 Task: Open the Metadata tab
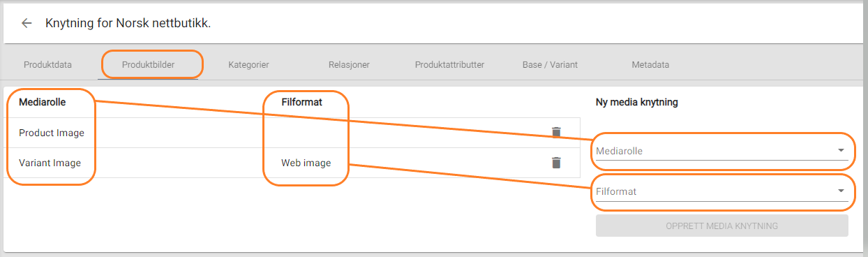tap(650, 65)
